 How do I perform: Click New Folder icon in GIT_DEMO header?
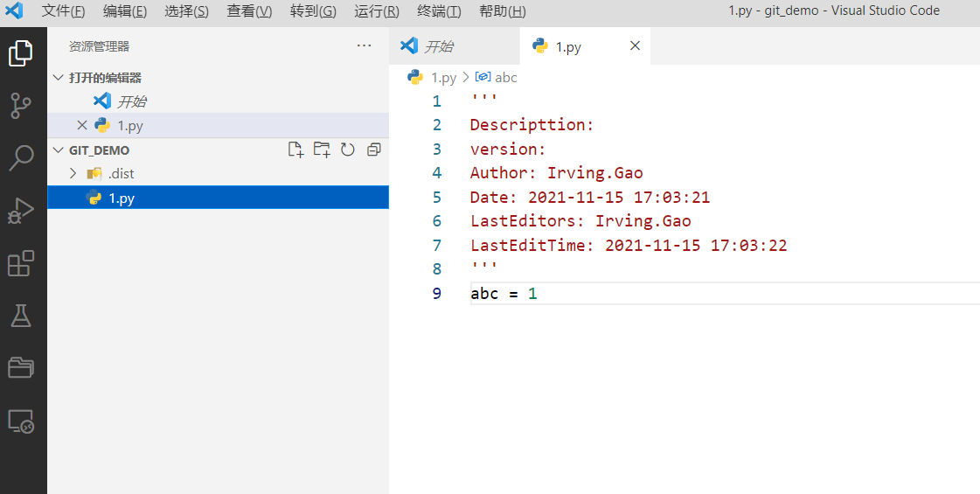(x=321, y=150)
